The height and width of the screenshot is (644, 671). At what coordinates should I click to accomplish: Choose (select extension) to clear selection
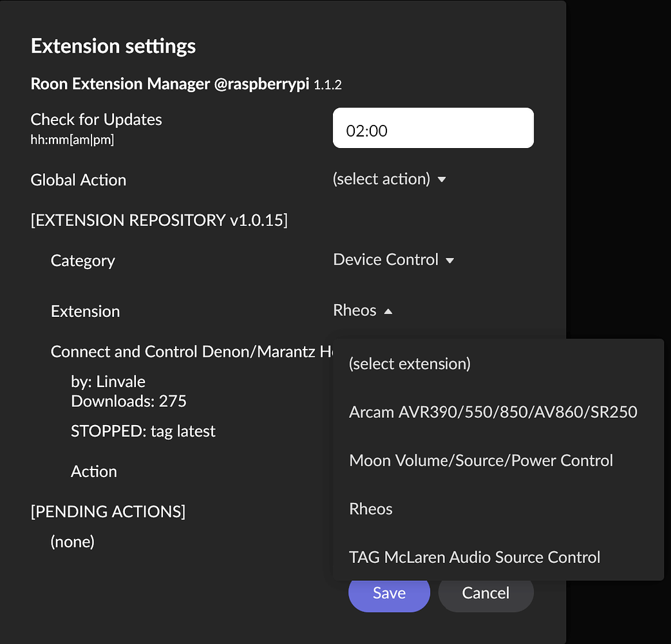click(x=410, y=363)
